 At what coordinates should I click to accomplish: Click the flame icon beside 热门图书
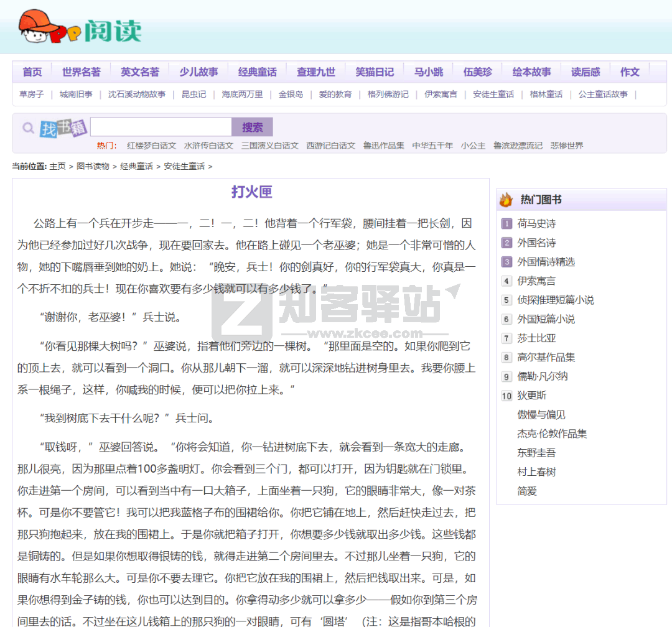pos(505,199)
